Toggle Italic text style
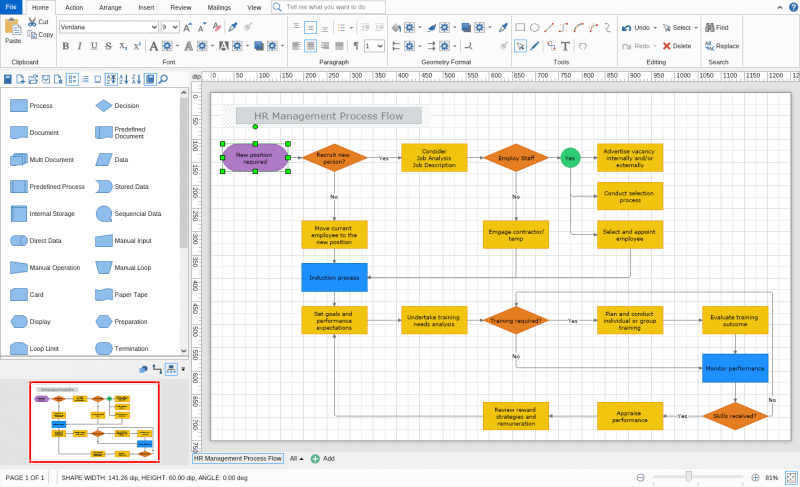The image size is (800, 487). point(80,46)
